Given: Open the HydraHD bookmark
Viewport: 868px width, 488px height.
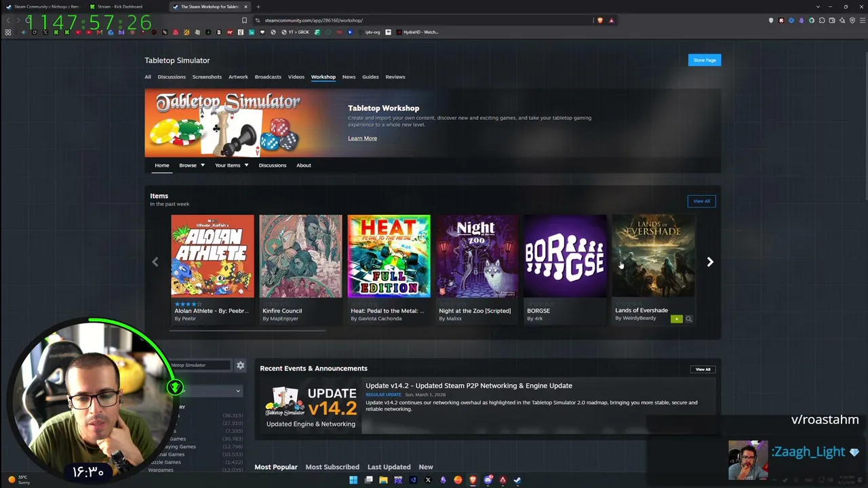Looking at the screenshot, I should pos(416,32).
